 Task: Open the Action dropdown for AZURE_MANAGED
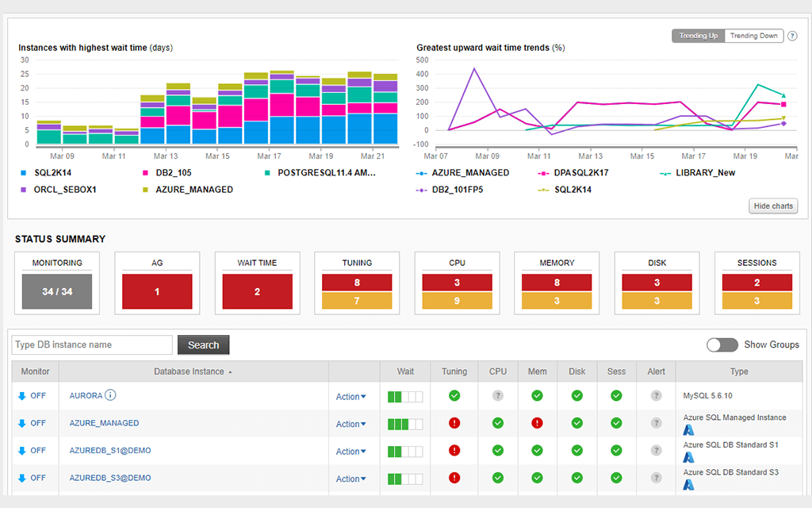coord(350,424)
